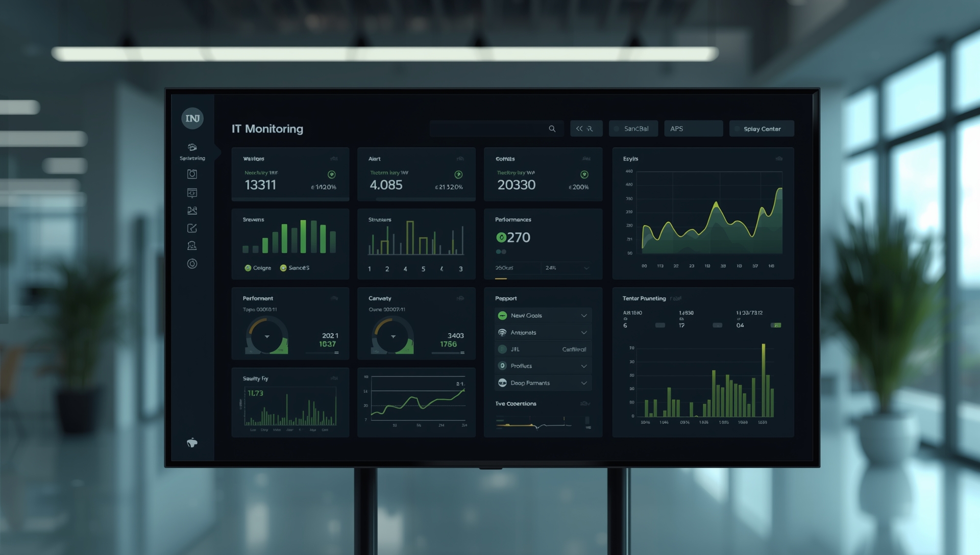Open the Monitoring section in the sidebar
The height and width of the screenshot is (555, 980).
tap(192, 150)
